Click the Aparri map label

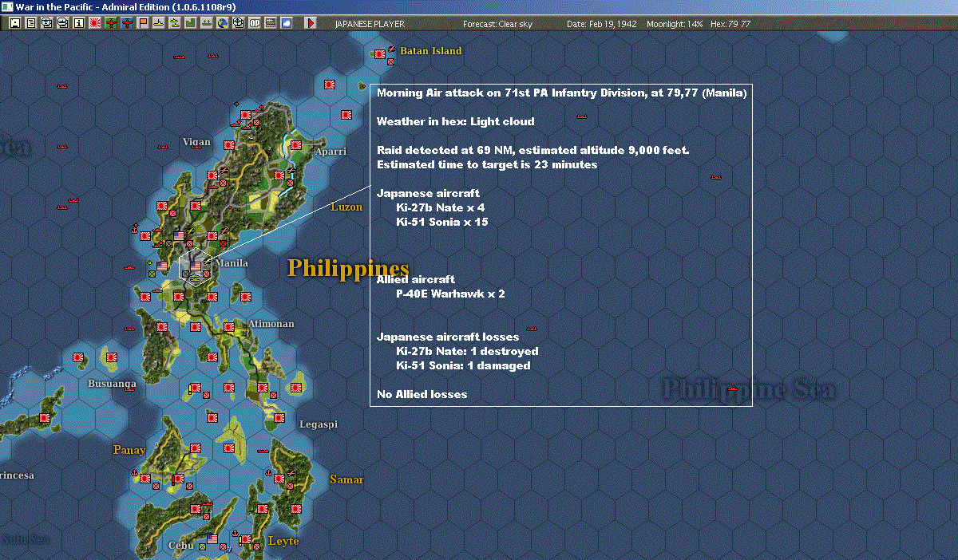click(x=331, y=151)
